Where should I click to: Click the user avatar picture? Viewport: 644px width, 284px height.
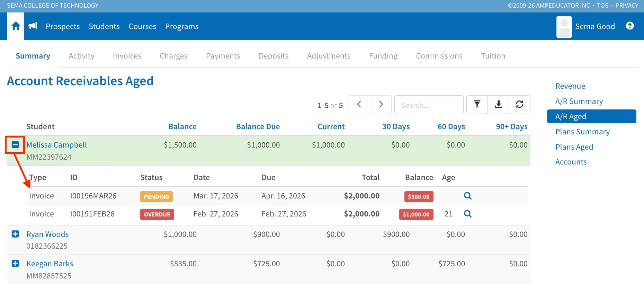[564, 27]
